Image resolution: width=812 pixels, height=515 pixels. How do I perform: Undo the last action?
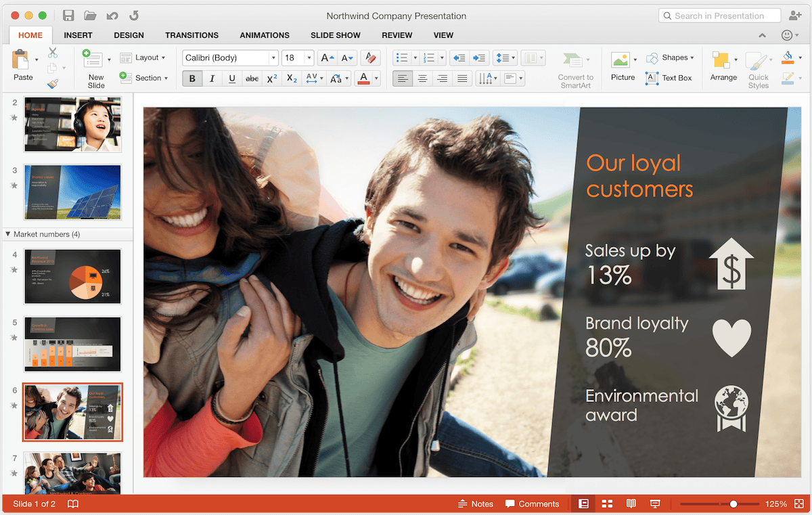[x=112, y=16]
